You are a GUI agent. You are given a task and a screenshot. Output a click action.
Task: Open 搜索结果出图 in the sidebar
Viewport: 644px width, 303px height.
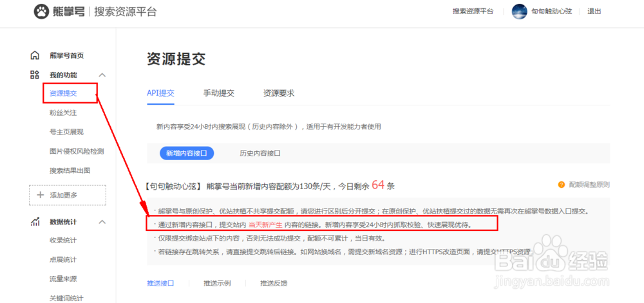point(70,170)
